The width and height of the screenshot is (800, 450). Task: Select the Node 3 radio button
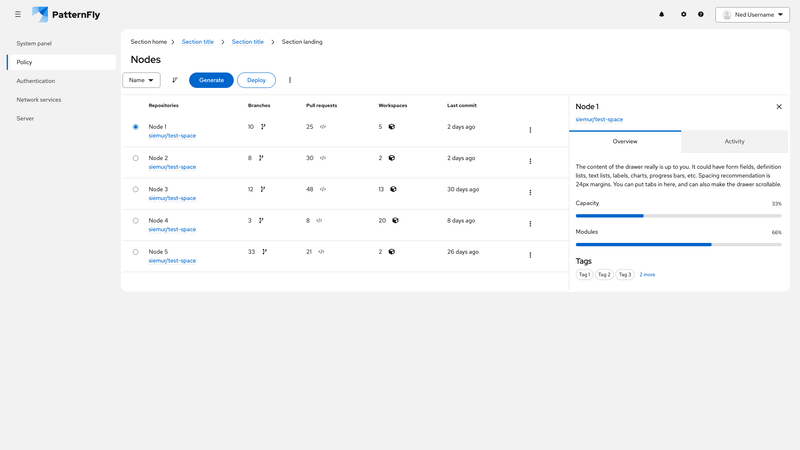(135, 189)
